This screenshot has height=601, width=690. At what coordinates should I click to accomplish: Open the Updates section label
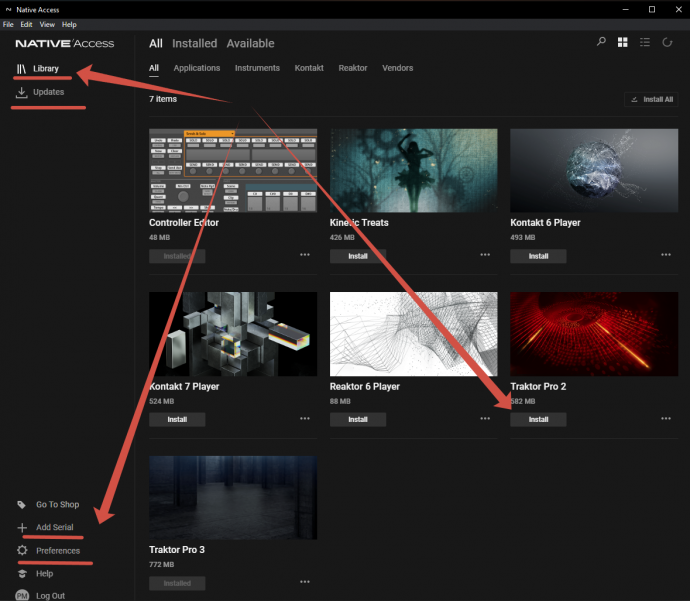click(x=48, y=92)
